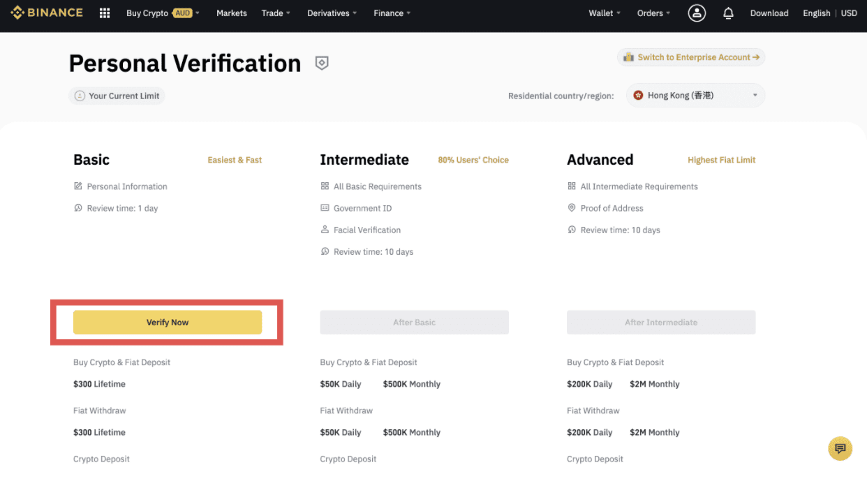
Task: Open the user profile icon
Action: [x=697, y=13]
